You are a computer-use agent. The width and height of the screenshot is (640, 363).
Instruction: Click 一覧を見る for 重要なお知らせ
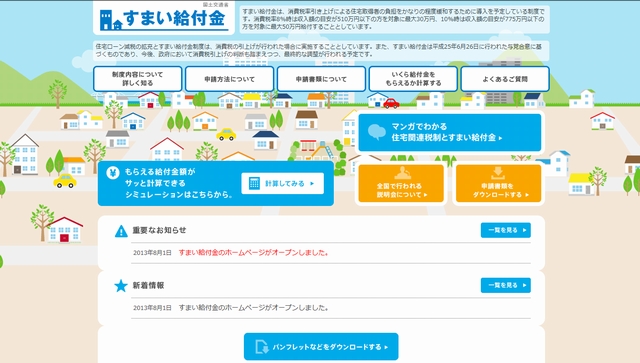(506, 230)
